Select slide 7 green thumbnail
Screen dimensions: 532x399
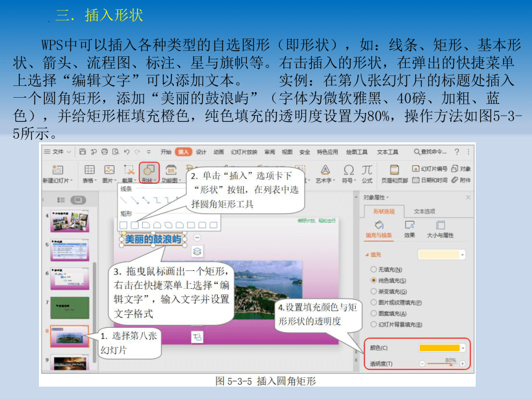tap(70, 307)
